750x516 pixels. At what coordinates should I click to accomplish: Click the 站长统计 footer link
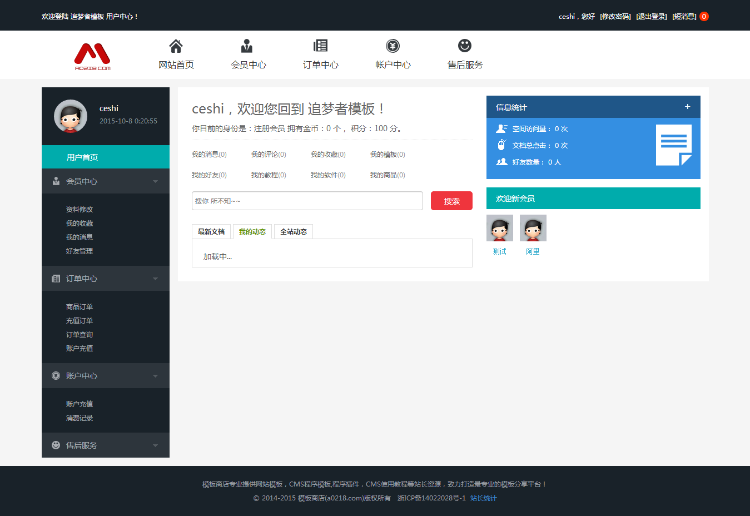click(483, 498)
